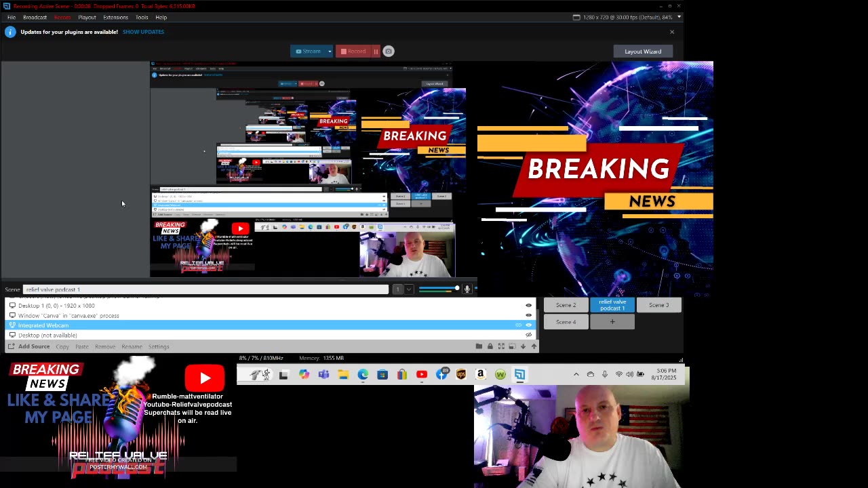Image resolution: width=868 pixels, height=488 pixels.
Task: Remove the selected source
Action: (x=105, y=347)
